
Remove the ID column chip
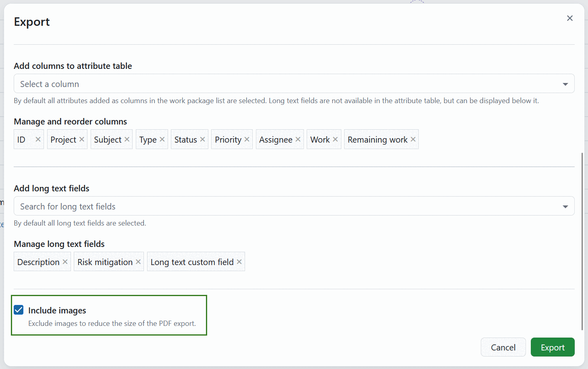[x=38, y=139]
